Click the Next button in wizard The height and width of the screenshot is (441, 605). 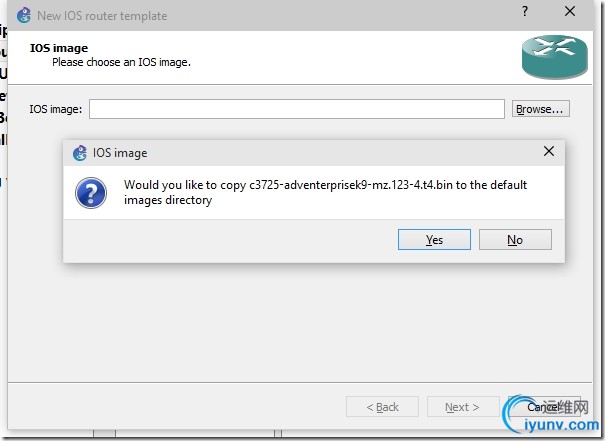tap(462, 407)
